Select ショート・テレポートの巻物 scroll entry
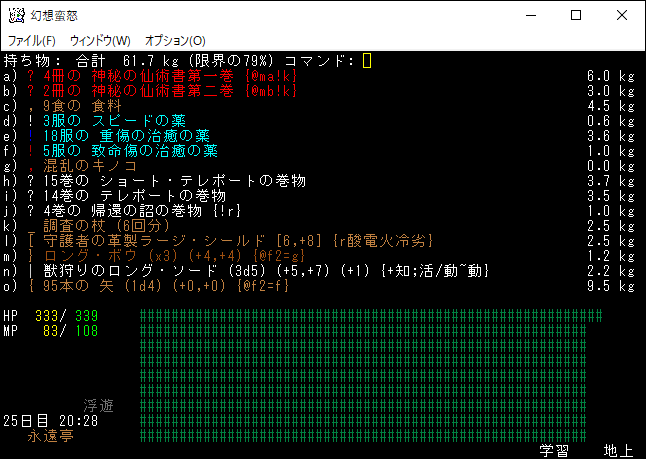This screenshot has width=646, height=459. coord(150,180)
